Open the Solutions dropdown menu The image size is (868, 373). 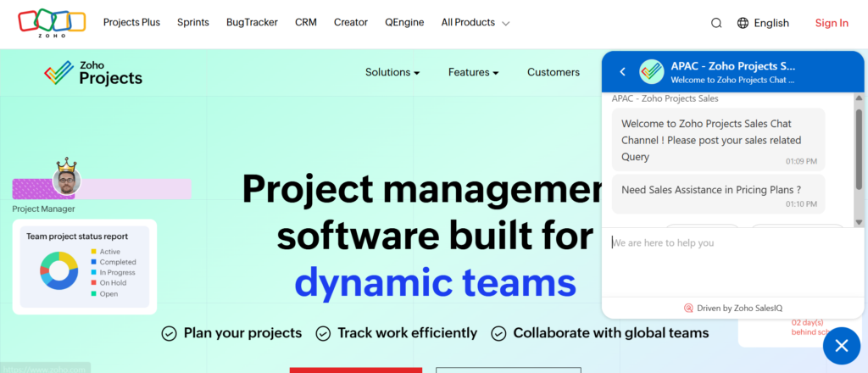coord(392,73)
